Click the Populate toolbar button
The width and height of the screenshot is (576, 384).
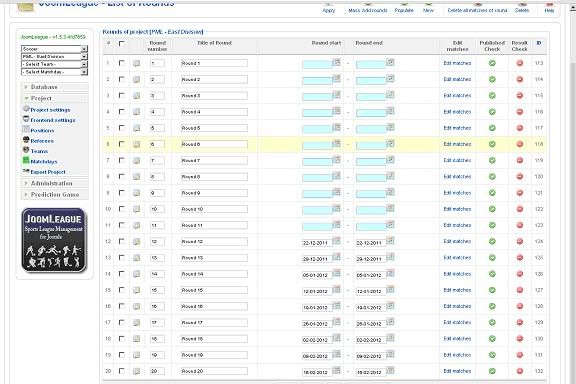coord(404,7)
